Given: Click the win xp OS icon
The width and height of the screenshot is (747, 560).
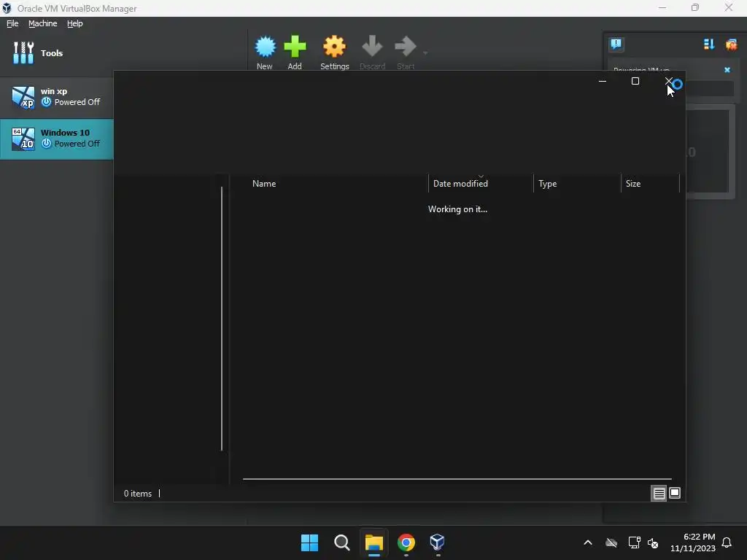Looking at the screenshot, I should pyautogui.click(x=23, y=98).
